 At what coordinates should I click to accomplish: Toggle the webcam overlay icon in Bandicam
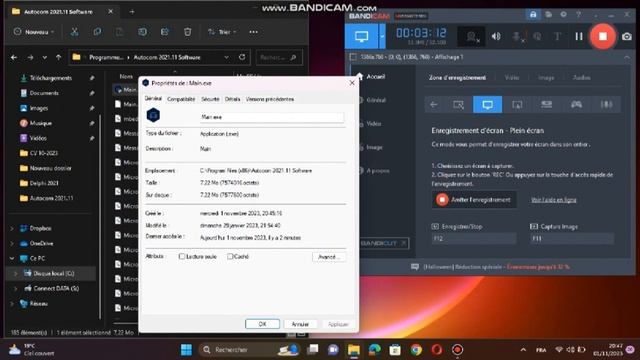click(x=472, y=37)
